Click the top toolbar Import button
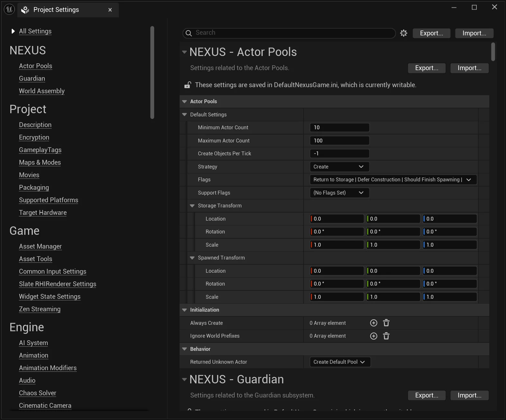 pos(474,33)
